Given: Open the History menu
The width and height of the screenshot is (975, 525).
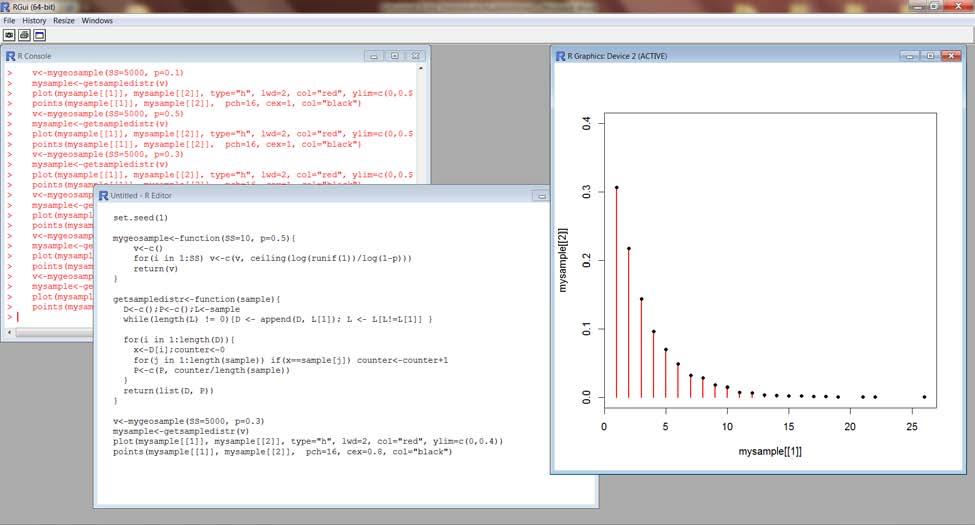Looking at the screenshot, I should pos(34,21).
